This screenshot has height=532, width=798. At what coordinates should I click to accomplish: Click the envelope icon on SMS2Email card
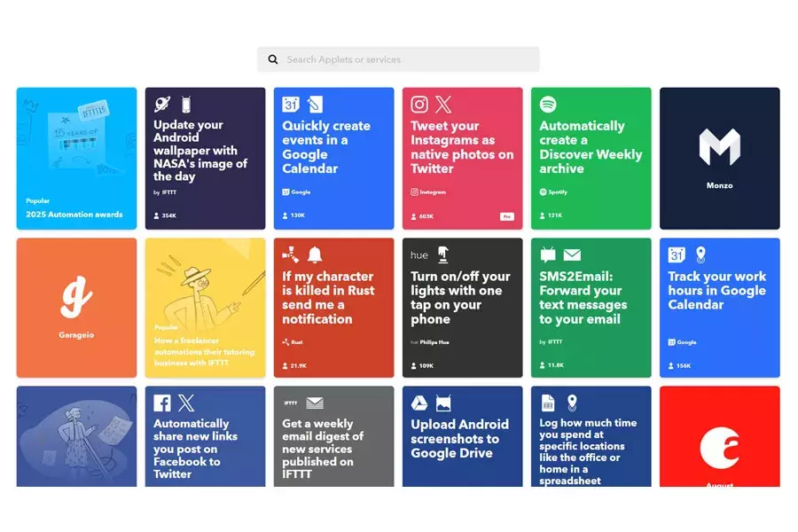coord(572,254)
